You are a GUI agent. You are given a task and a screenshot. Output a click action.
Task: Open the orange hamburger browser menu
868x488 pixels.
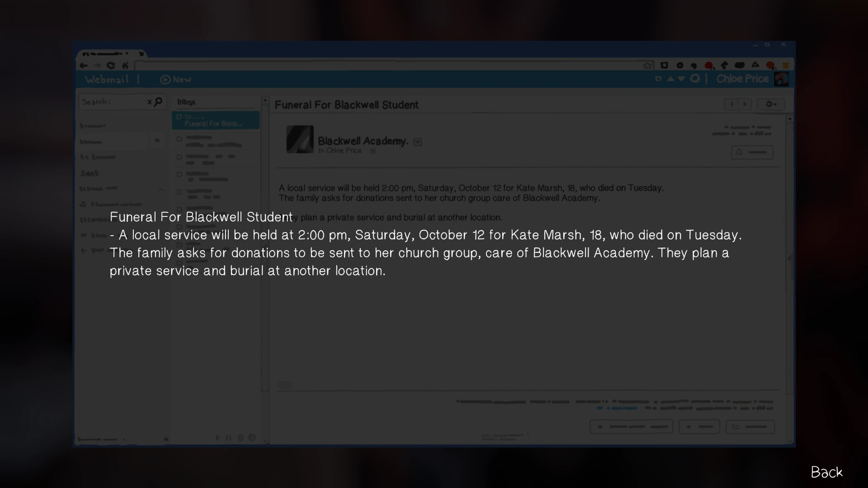coord(786,66)
